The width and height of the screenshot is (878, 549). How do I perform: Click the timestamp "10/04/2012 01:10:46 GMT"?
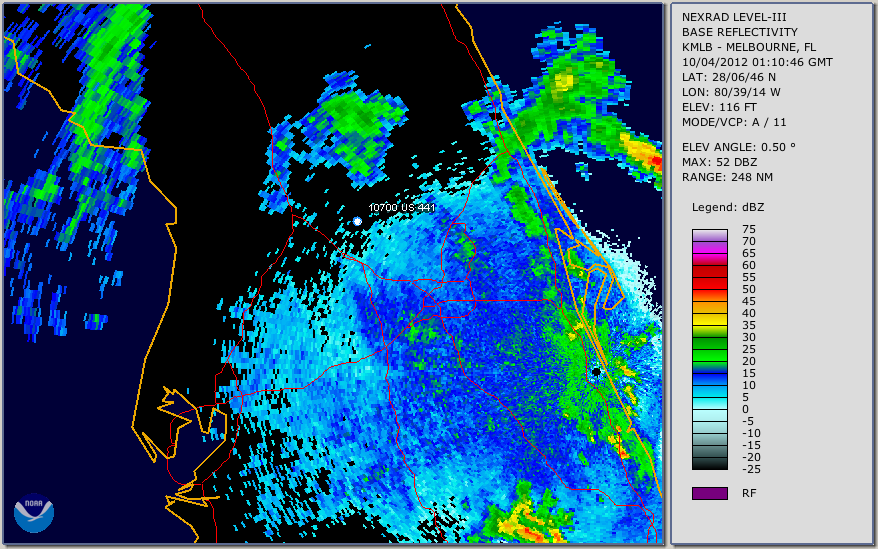757,62
